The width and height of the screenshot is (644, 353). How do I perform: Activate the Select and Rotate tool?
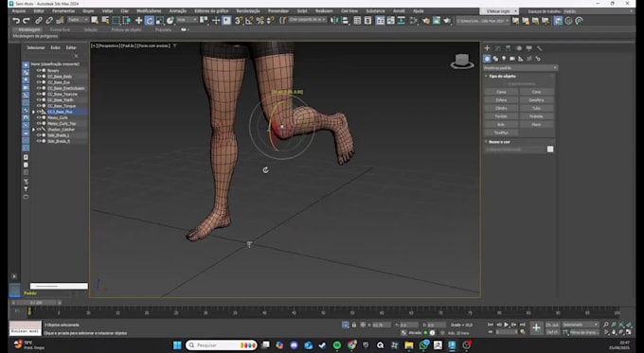tap(150, 20)
